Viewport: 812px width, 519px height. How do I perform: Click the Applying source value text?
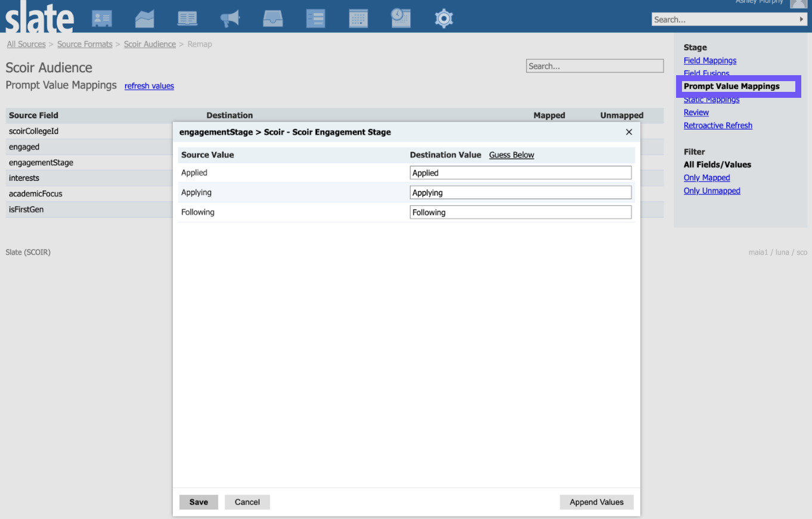coord(196,193)
